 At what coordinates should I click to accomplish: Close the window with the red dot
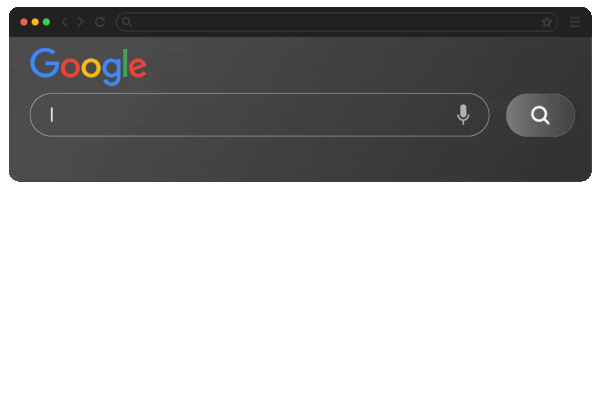point(24,22)
